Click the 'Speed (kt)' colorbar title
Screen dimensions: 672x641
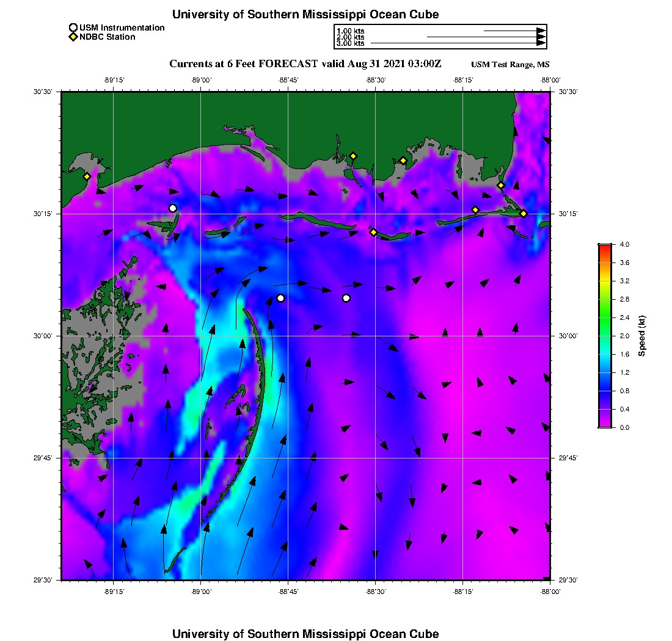[641, 336]
